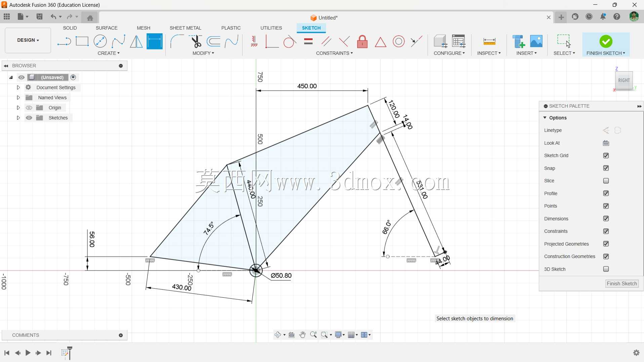Toggle the Snap checkbox
The height and width of the screenshot is (362, 644).
tap(606, 168)
